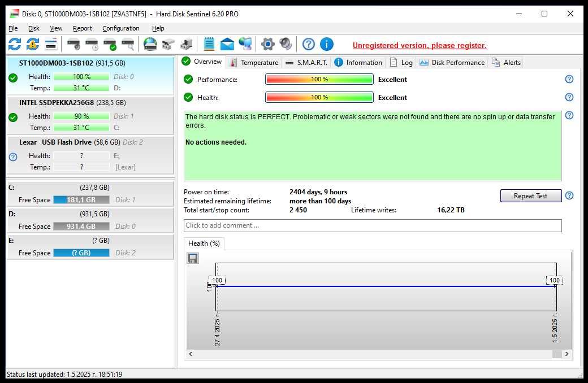Click the INTEL SSD Health 90 % bar

81,116
